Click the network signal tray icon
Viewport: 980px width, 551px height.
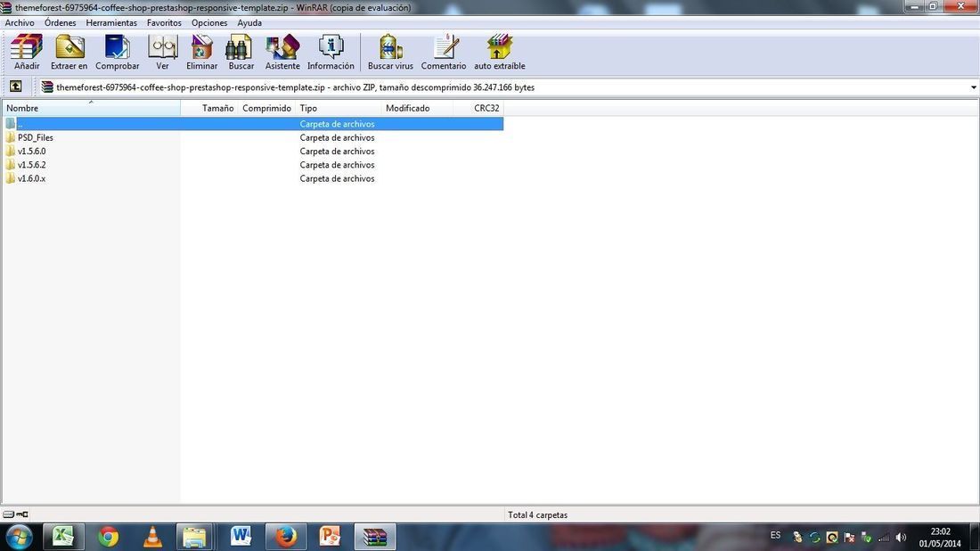click(883, 538)
